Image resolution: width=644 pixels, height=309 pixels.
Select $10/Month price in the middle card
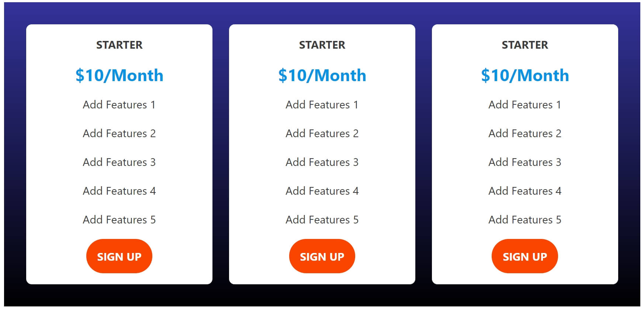point(322,76)
